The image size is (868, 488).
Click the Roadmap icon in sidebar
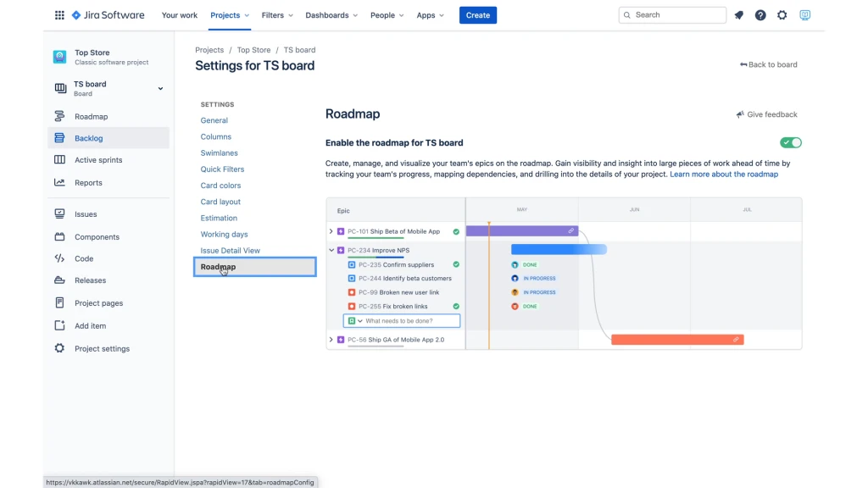click(x=59, y=116)
